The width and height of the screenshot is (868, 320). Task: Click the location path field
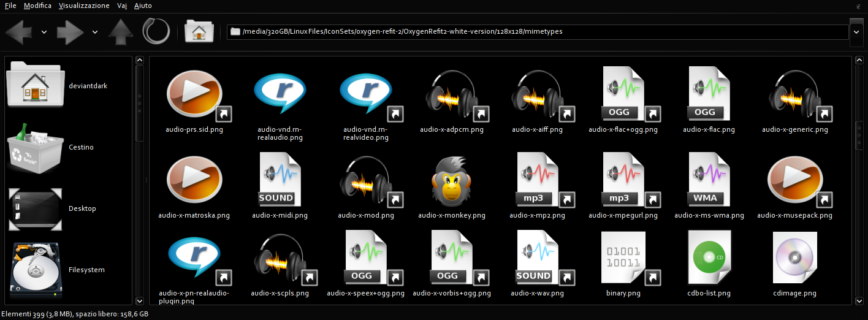[x=536, y=32]
